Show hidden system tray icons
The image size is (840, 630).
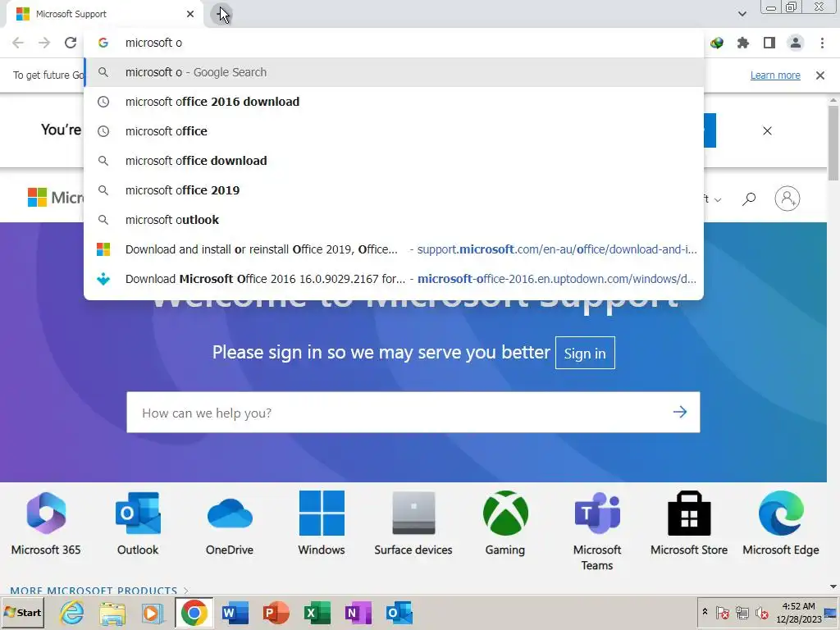click(705, 612)
